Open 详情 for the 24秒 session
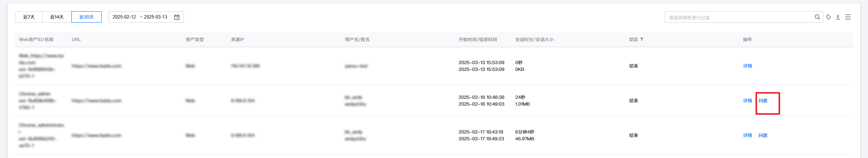 click(748, 101)
